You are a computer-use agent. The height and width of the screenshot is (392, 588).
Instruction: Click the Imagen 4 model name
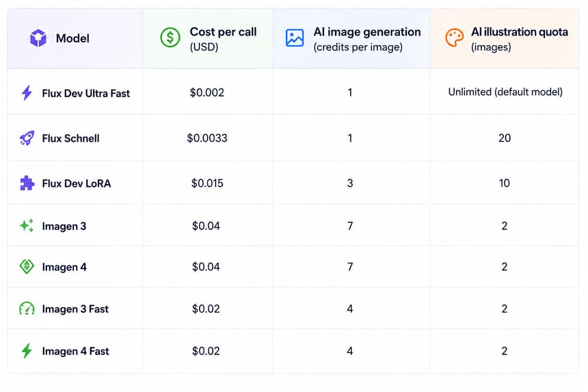pos(64,267)
